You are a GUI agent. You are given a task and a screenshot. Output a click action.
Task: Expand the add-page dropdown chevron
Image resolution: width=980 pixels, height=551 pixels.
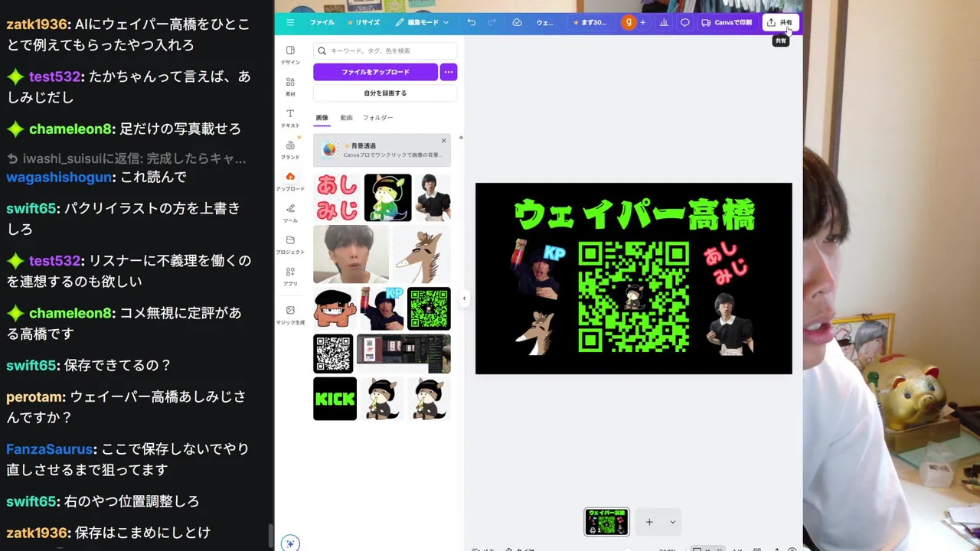tap(672, 522)
